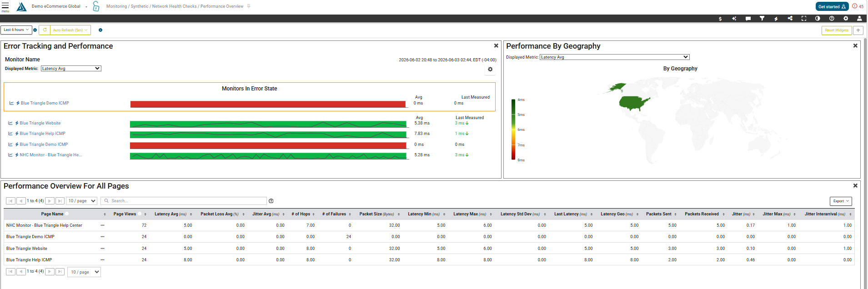Image resolution: width=868 pixels, height=289 pixels.
Task: Open the funnel filter icon
Action: [x=762, y=19]
